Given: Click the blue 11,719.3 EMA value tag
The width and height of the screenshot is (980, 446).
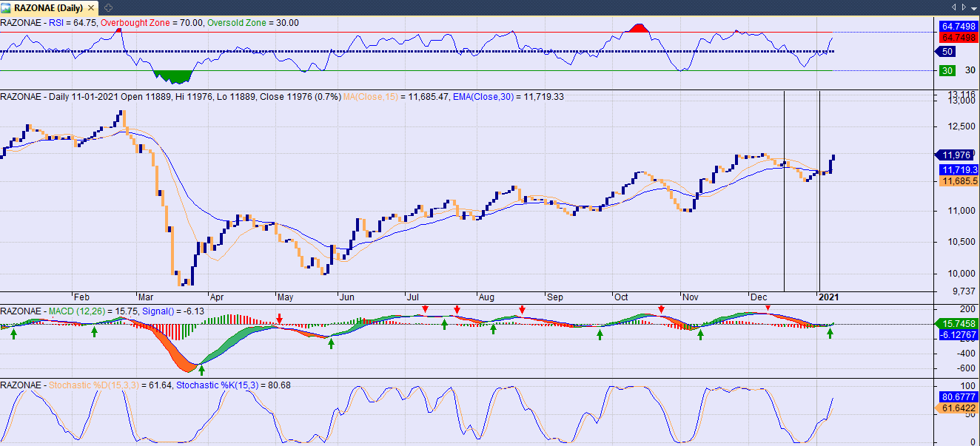Looking at the screenshot, I should click(958, 169).
